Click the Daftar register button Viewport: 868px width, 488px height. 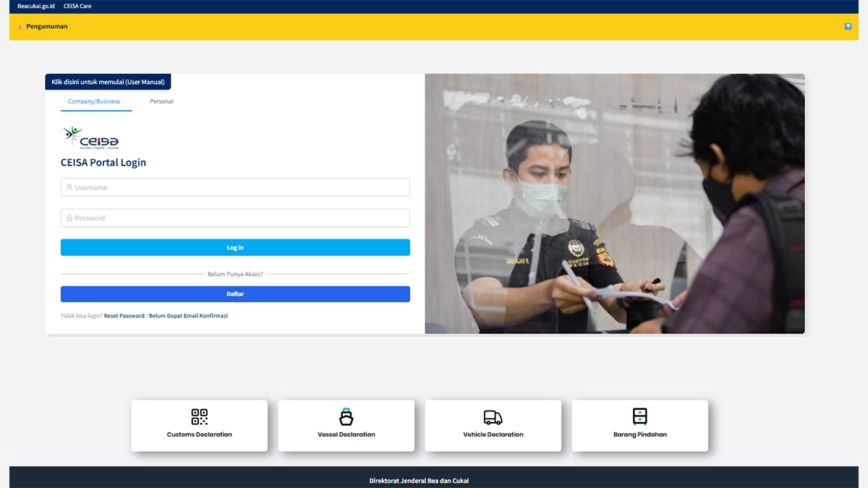pyautogui.click(x=235, y=294)
